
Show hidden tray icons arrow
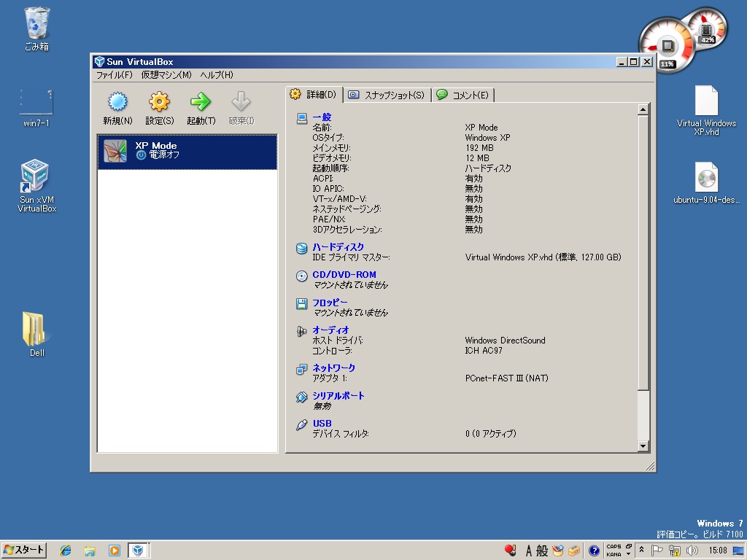(642, 550)
